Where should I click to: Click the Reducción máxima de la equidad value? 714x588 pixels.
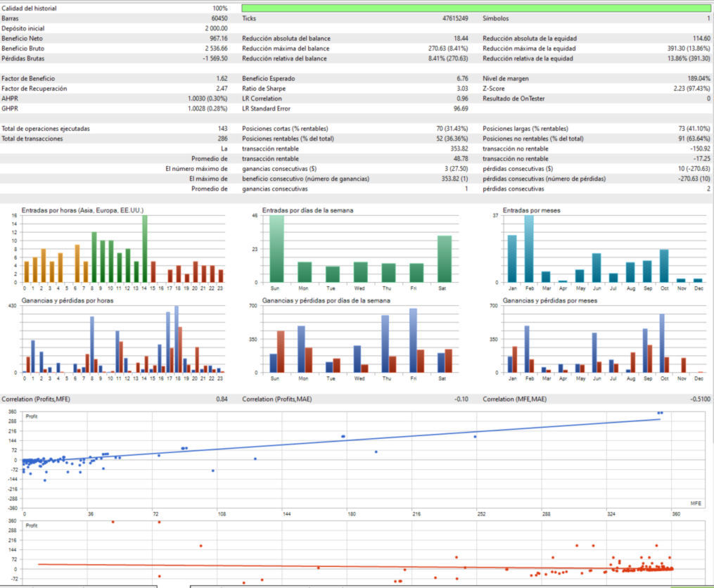pyautogui.click(x=689, y=49)
